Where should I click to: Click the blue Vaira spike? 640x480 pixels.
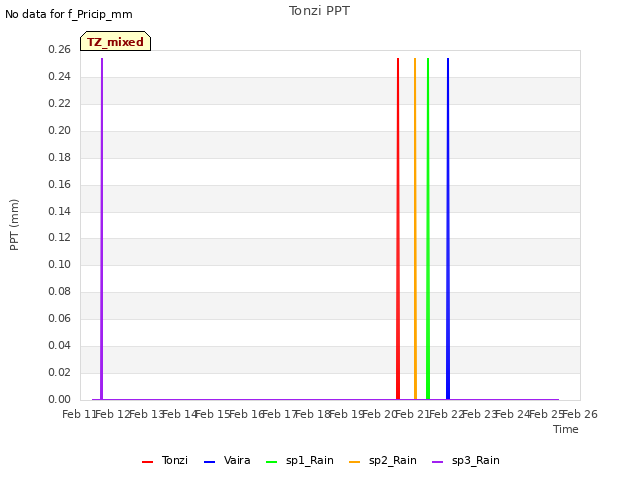pos(448,229)
